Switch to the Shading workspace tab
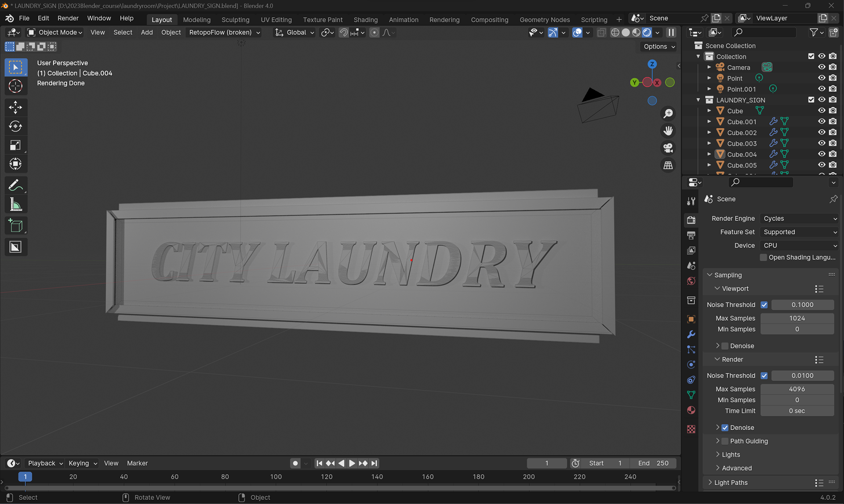This screenshot has width=844, height=504. click(365, 20)
